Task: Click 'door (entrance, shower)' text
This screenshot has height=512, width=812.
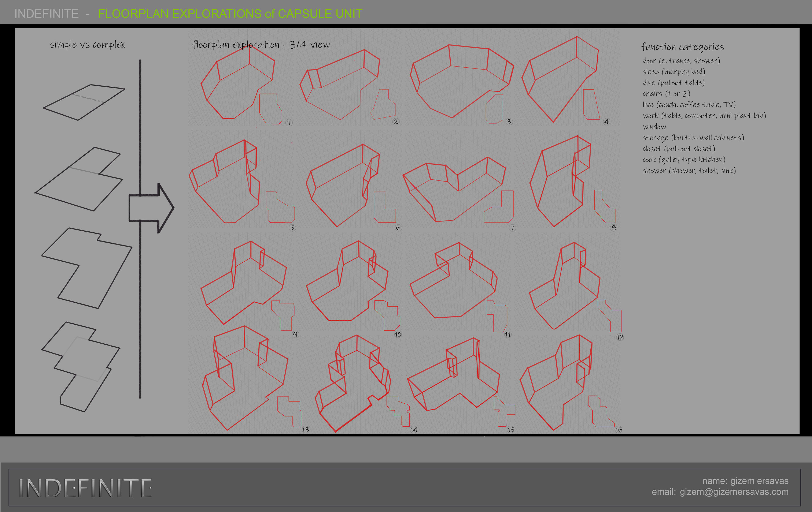Action: [x=681, y=61]
